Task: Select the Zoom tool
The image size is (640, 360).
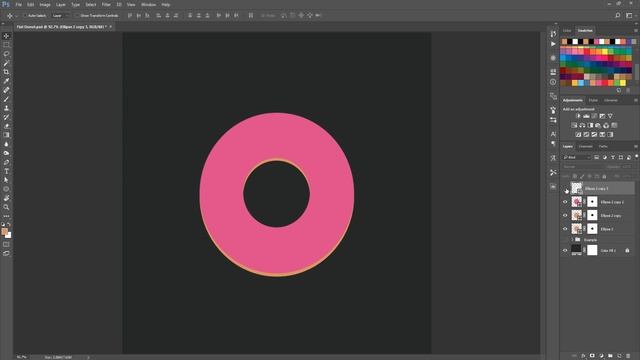Action: coord(6,207)
